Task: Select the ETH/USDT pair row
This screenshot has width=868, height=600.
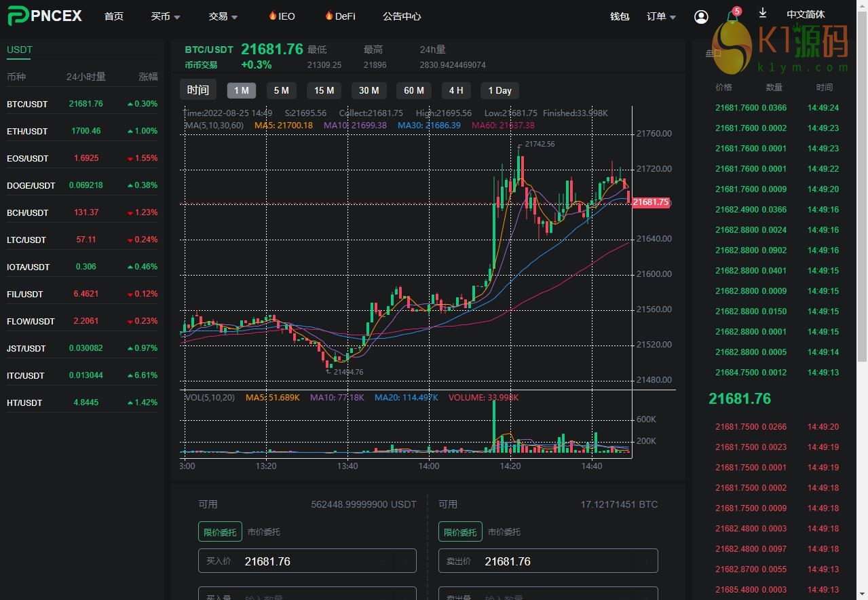Action: tap(82, 131)
